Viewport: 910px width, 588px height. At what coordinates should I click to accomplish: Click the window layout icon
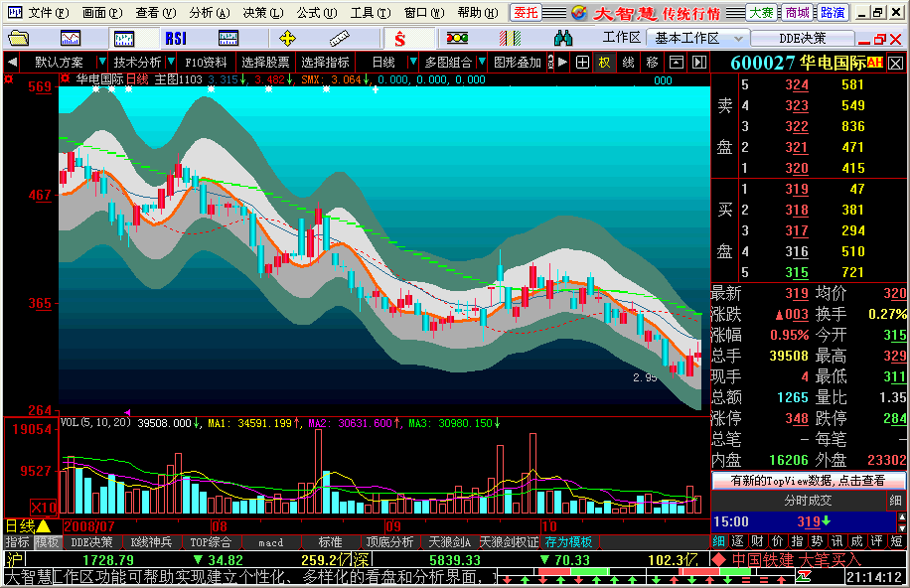click(677, 62)
